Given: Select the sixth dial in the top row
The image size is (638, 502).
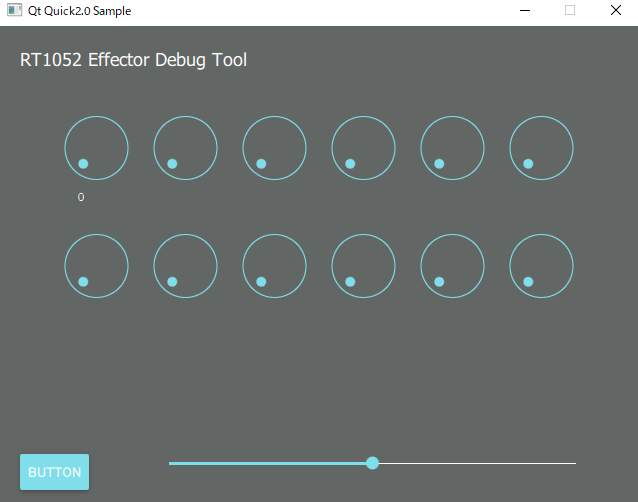Looking at the screenshot, I should 541,148.
